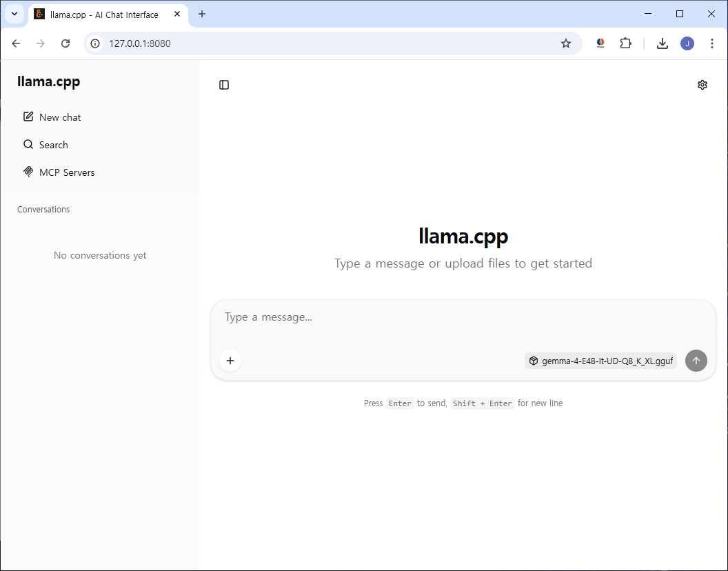
Task: Go back in browser history
Action: (17, 43)
